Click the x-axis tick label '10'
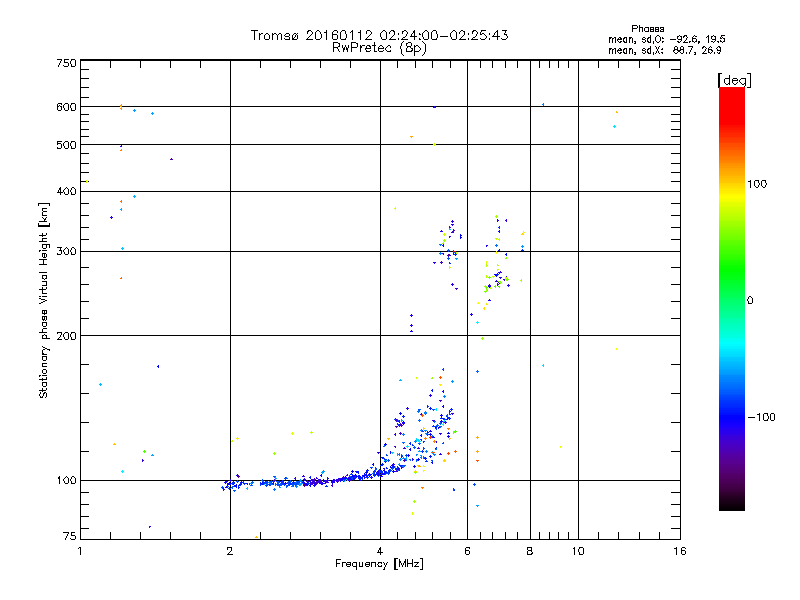 point(578,551)
